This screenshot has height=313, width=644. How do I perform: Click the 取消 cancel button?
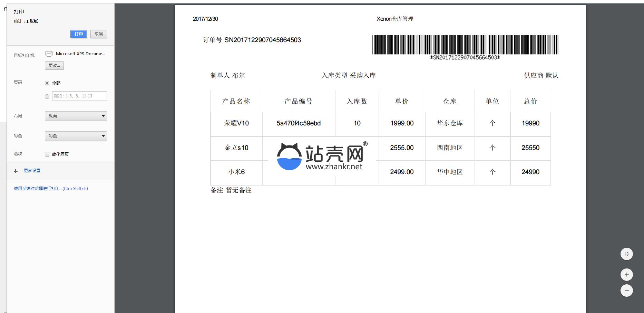tap(99, 34)
